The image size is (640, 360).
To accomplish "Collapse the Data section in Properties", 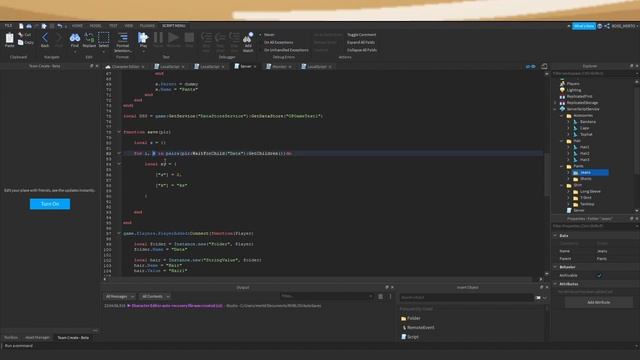I will click(x=555, y=236).
